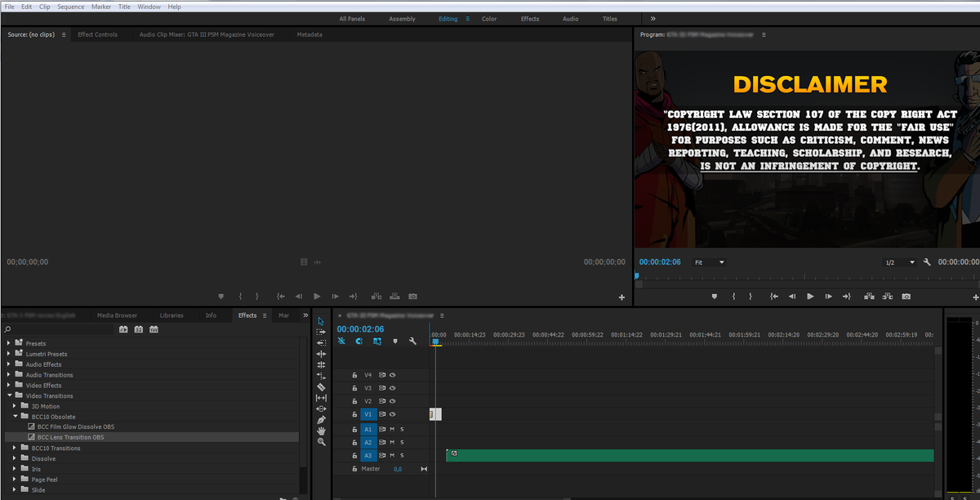The width and height of the screenshot is (980, 500).
Task: Switch to Media Browser tab
Action: 117,315
